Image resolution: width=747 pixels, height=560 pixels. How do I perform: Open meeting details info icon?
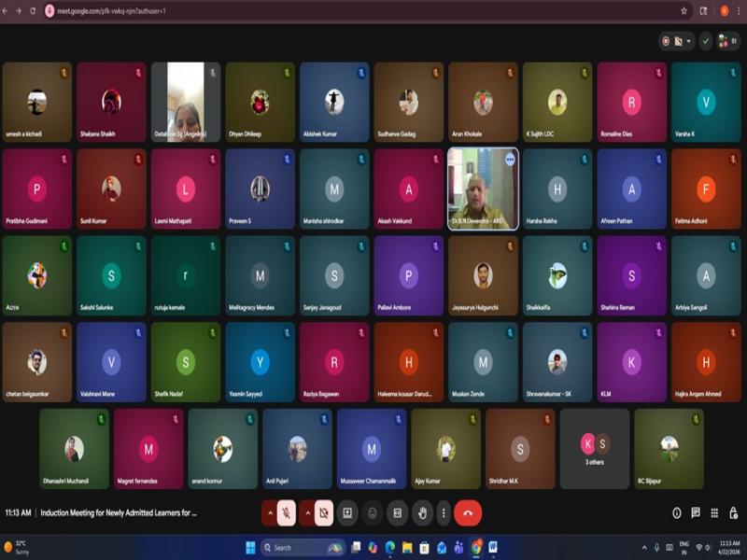coord(677,512)
